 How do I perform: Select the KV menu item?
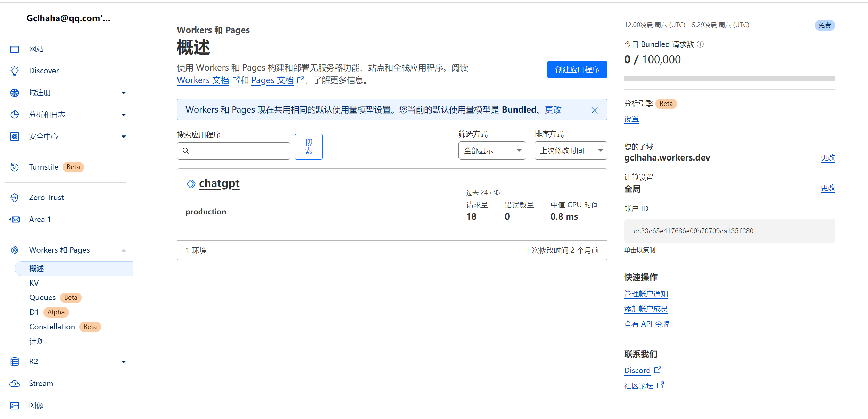coord(34,282)
